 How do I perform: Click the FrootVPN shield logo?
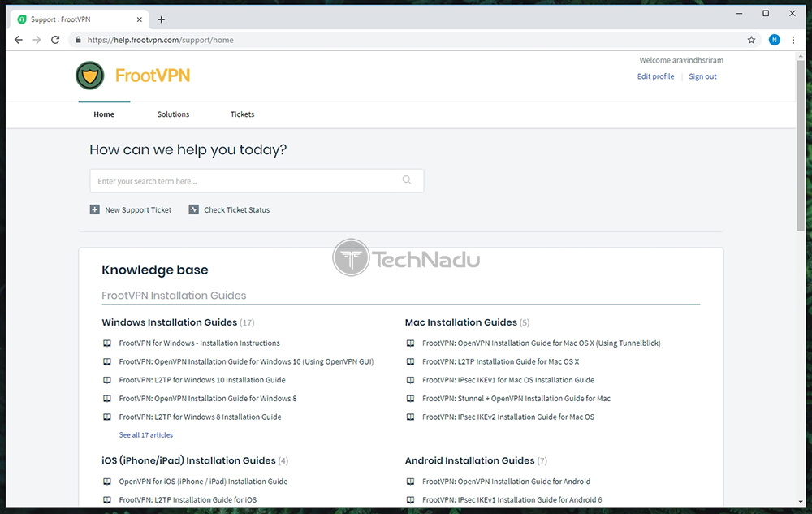pyautogui.click(x=90, y=76)
